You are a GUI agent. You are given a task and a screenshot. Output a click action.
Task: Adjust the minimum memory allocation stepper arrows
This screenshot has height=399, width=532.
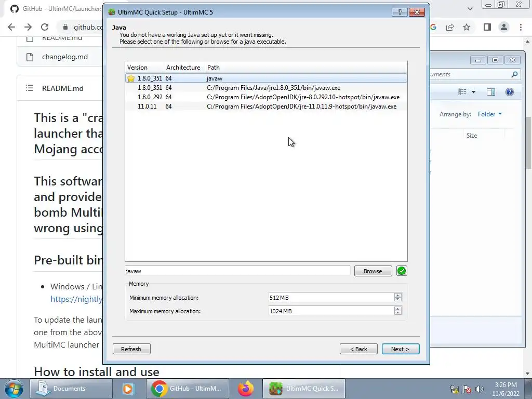coord(398,298)
